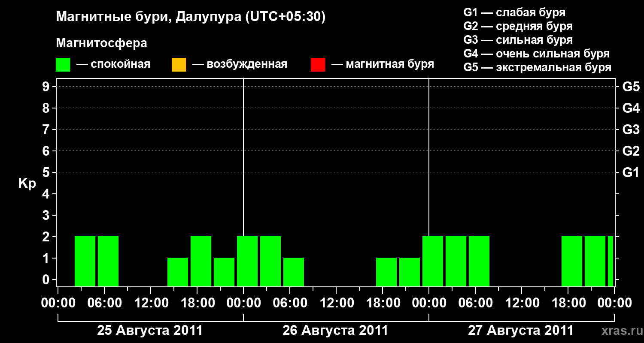644x343 pixels.
Task: Click the 'G3 — сильная буря' legend text
Action: (518, 40)
